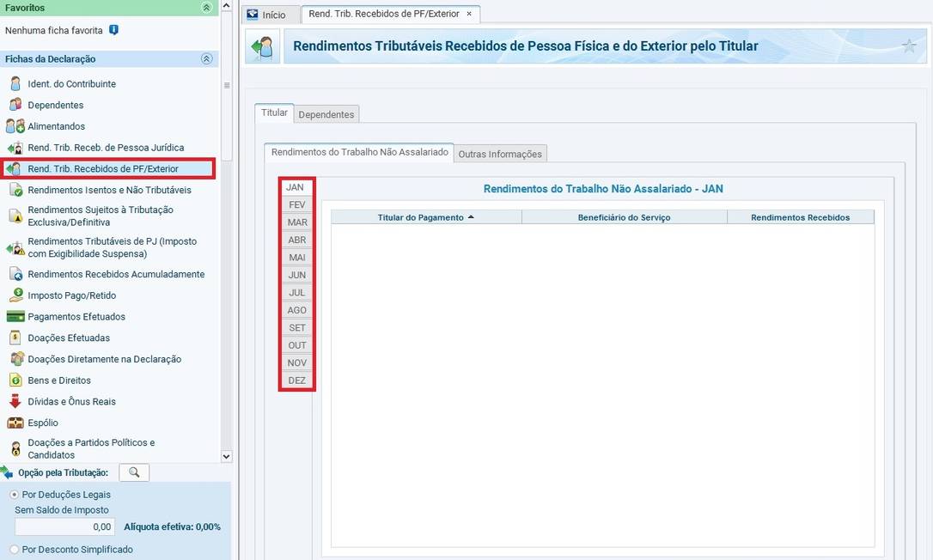Open Imposto Pago/Retido icon
The height and width of the screenshot is (560, 933).
point(15,295)
